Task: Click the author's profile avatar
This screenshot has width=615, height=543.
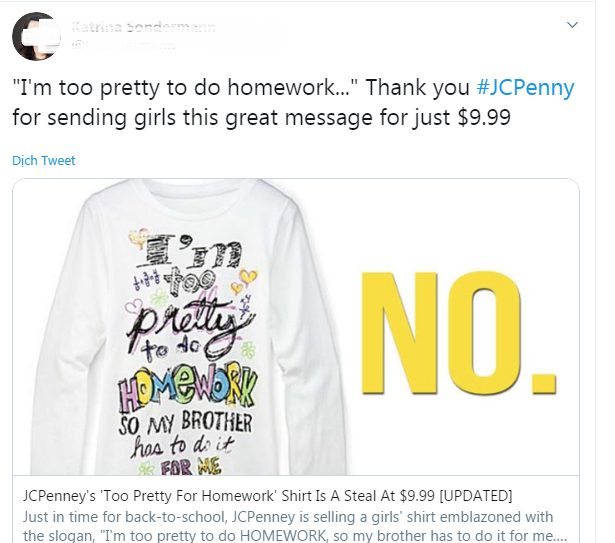Action: pyautogui.click(x=35, y=38)
